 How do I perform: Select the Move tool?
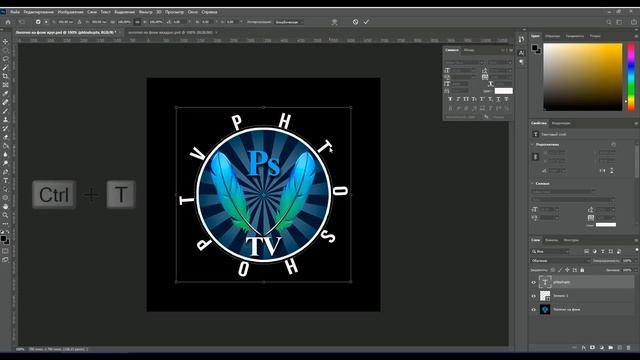click(x=5, y=42)
